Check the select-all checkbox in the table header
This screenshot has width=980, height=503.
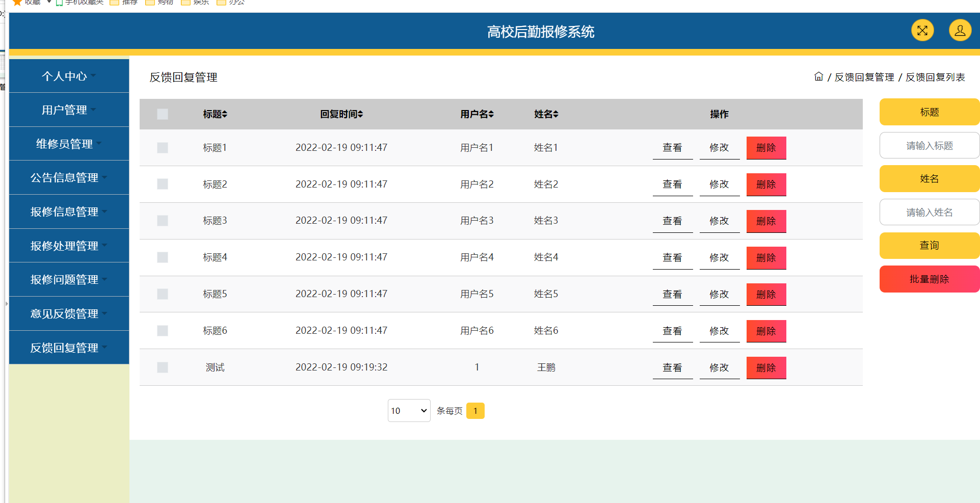pyautogui.click(x=163, y=114)
